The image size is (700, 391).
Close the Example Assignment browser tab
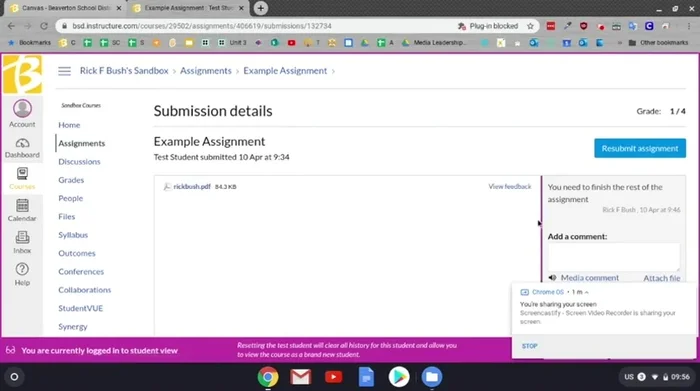241,8
